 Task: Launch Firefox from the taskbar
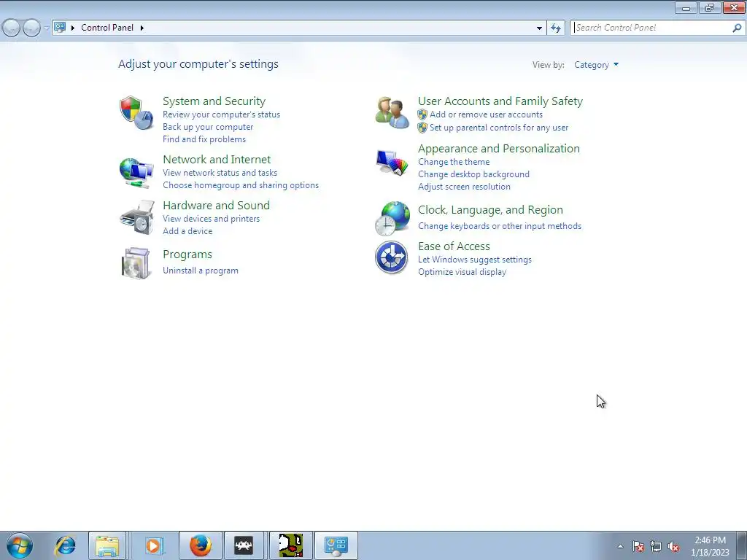coord(201,545)
